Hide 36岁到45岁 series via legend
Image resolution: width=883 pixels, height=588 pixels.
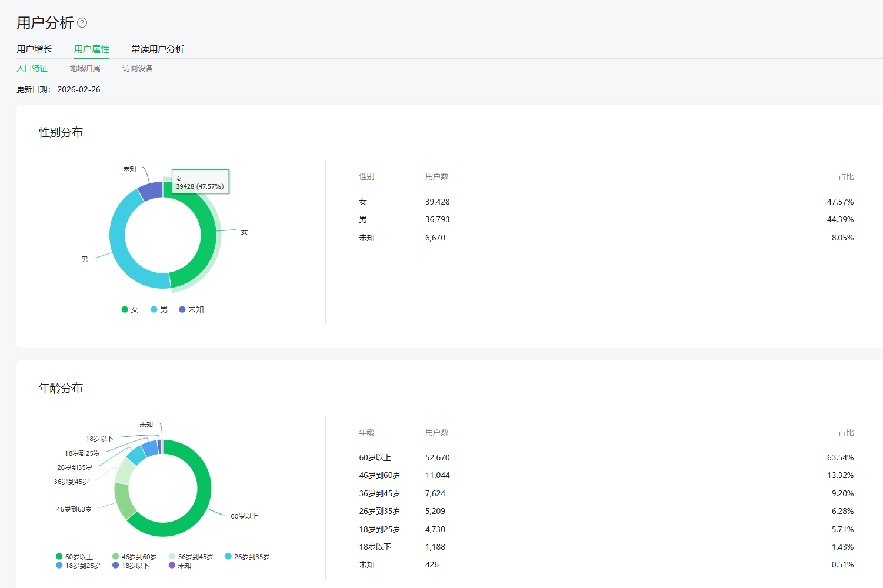[x=191, y=556]
